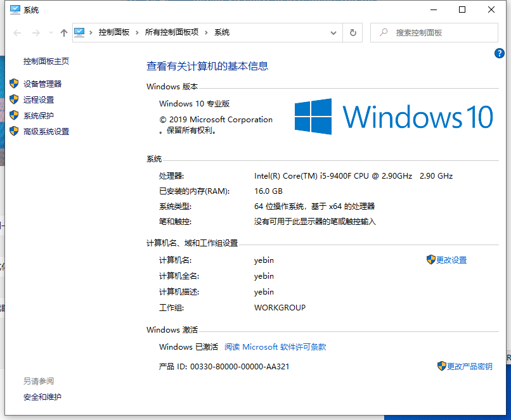Click the Control Panel icon in the address bar
Image resolution: width=511 pixels, height=420 pixels.
coord(79,32)
